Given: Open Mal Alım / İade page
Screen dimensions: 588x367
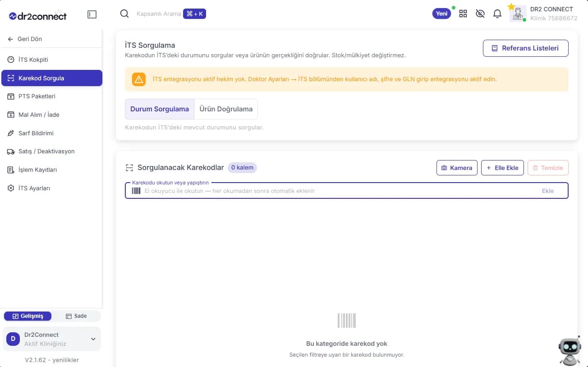Looking at the screenshot, I should [x=52, y=115].
